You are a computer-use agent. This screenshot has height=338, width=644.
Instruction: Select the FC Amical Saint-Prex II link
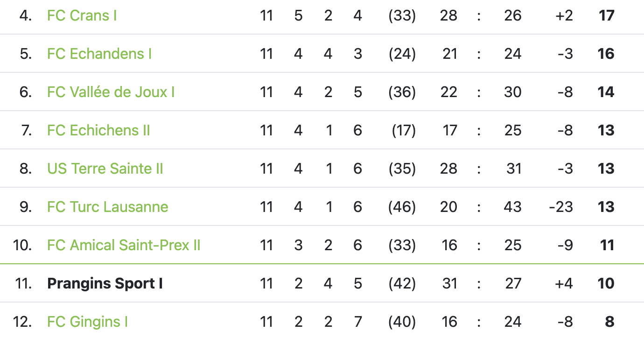coord(124,245)
